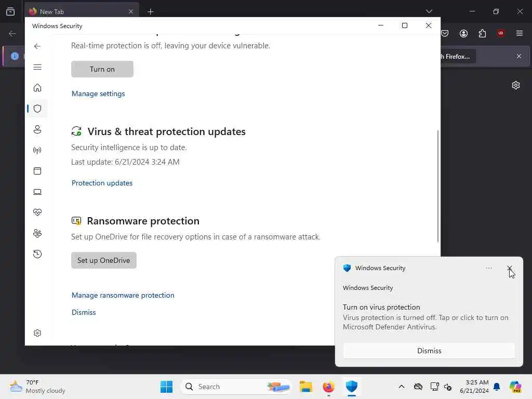Click the Windows Security taskbar icon
The image size is (532, 399).
pyautogui.click(x=352, y=387)
